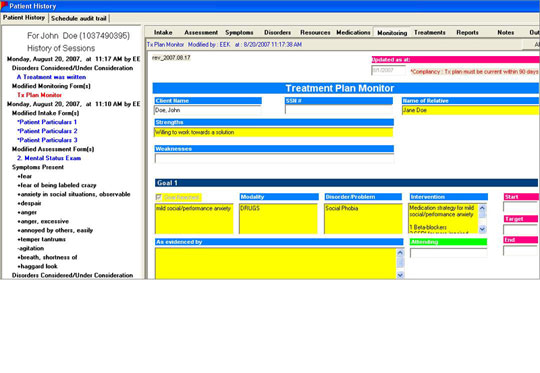The width and height of the screenshot is (540, 373).
Task: Click As evidenced by scroll down arrow
Action: click(x=400, y=275)
